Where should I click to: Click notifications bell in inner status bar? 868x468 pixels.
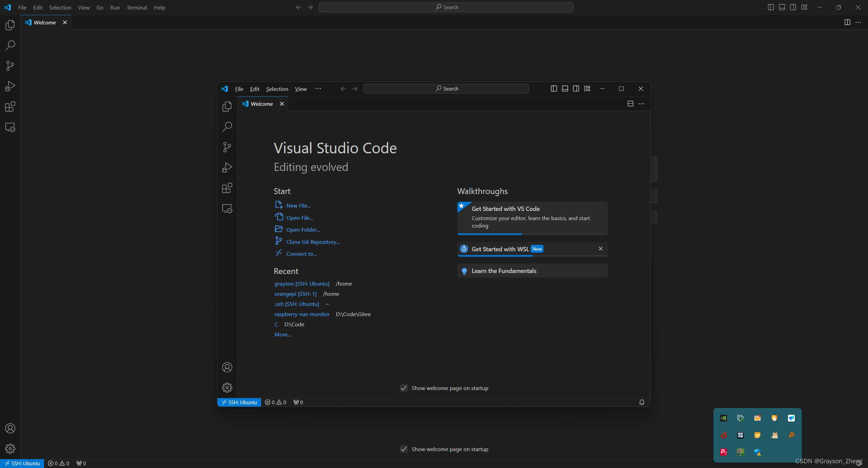pyautogui.click(x=642, y=402)
